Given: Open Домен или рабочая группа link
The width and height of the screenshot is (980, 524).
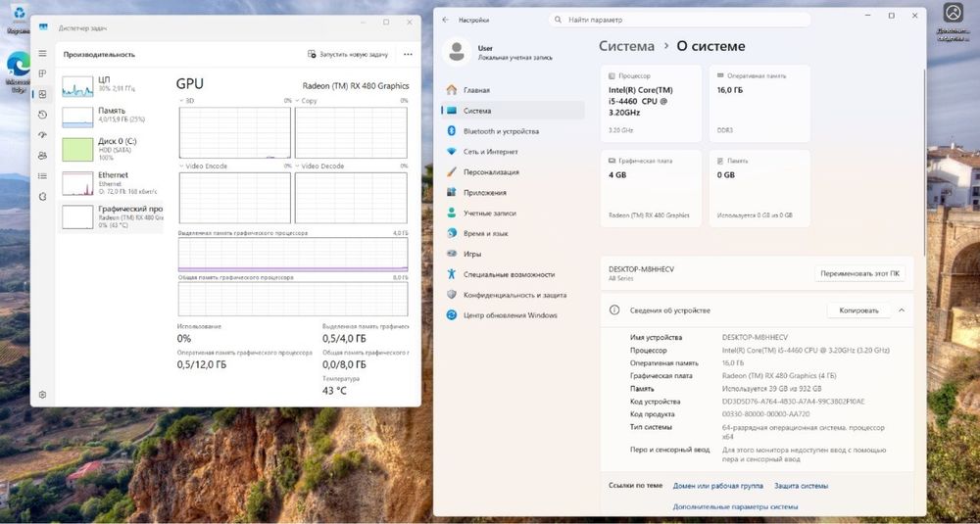Looking at the screenshot, I should click(x=717, y=486).
